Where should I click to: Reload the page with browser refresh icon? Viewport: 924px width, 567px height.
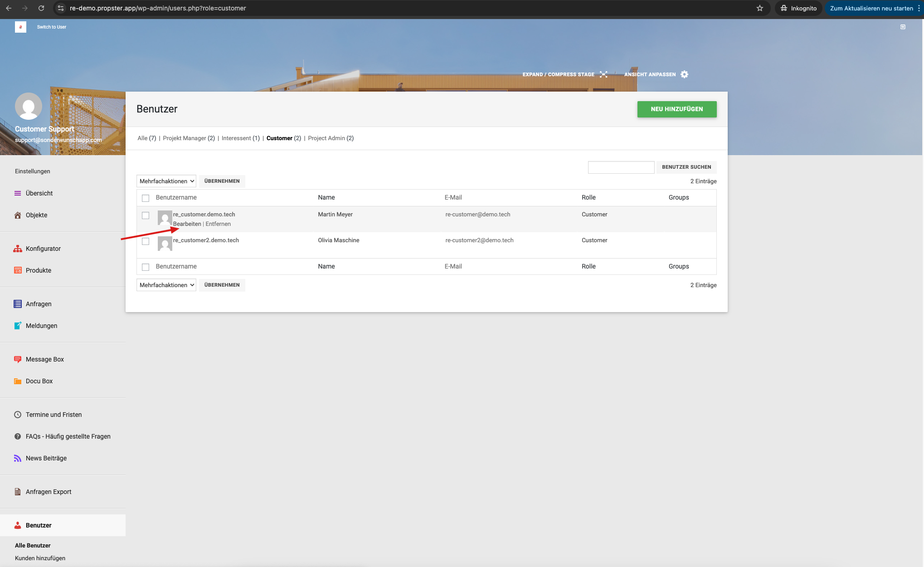pos(41,8)
